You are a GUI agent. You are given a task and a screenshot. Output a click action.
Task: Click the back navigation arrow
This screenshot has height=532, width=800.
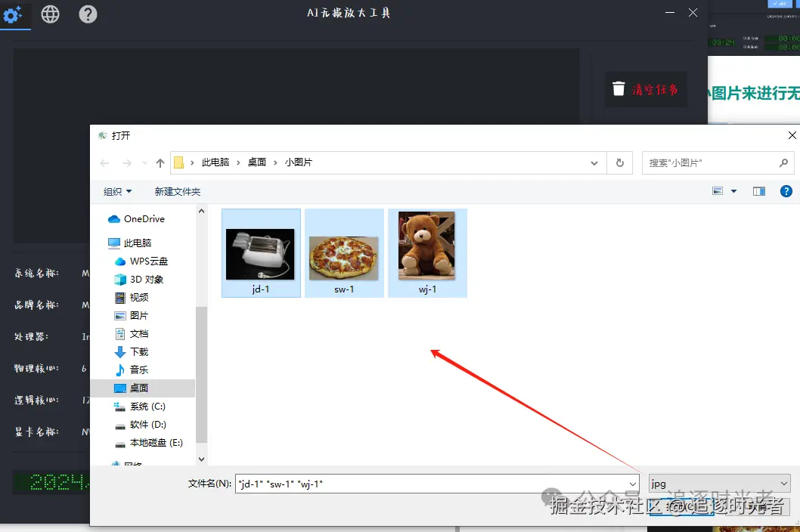[104, 162]
